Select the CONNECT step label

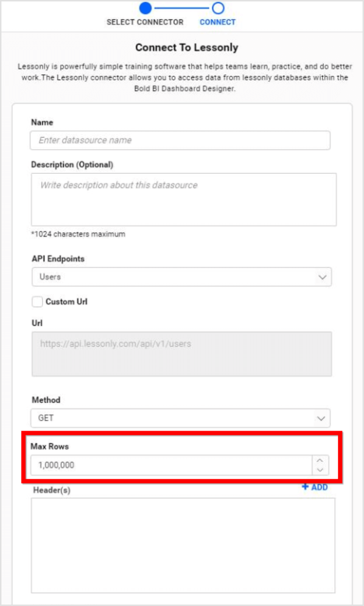pyautogui.click(x=218, y=22)
